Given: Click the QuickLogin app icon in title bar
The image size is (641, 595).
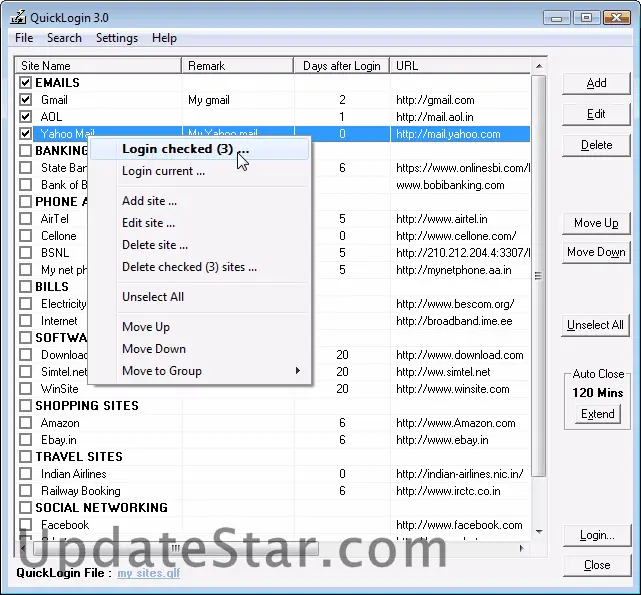Looking at the screenshot, I should coord(18,17).
